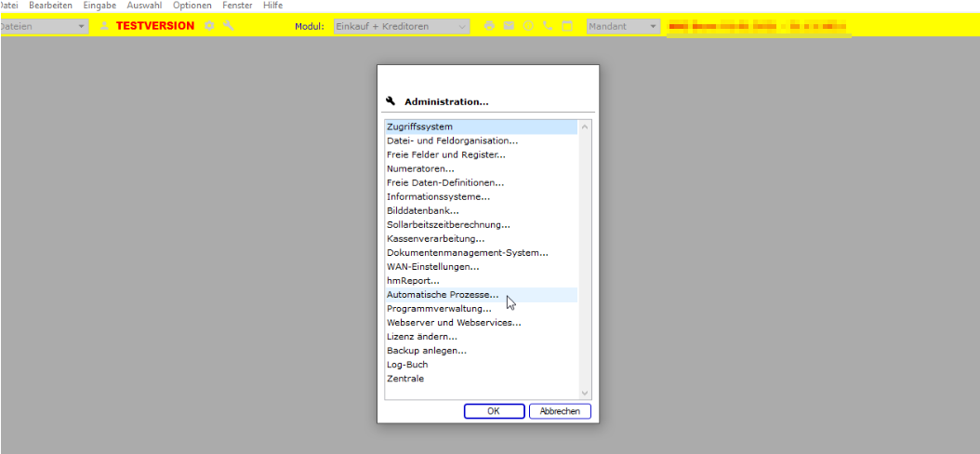980x454 pixels.
Task: Open the mail envelope icon
Action: click(509, 26)
